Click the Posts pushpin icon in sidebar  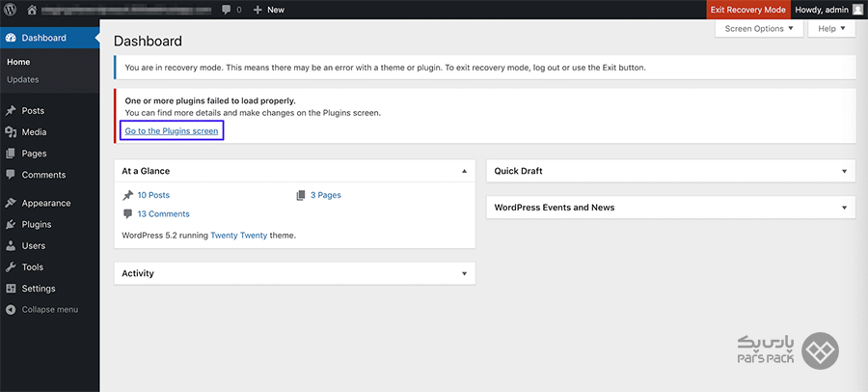coord(10,111)
